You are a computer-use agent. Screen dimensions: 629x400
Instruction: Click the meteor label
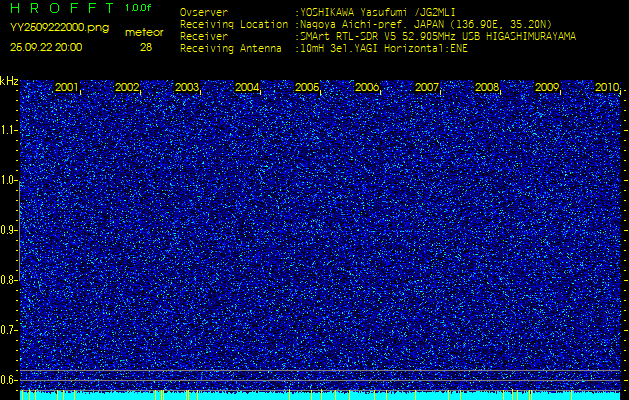click(x=144, y=33)
